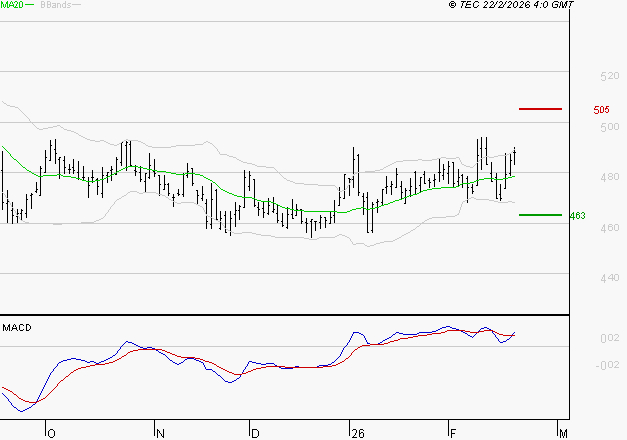Click the 480 price axis label
The height and width of the screenshot is (440, 627).
coord(581,177)
